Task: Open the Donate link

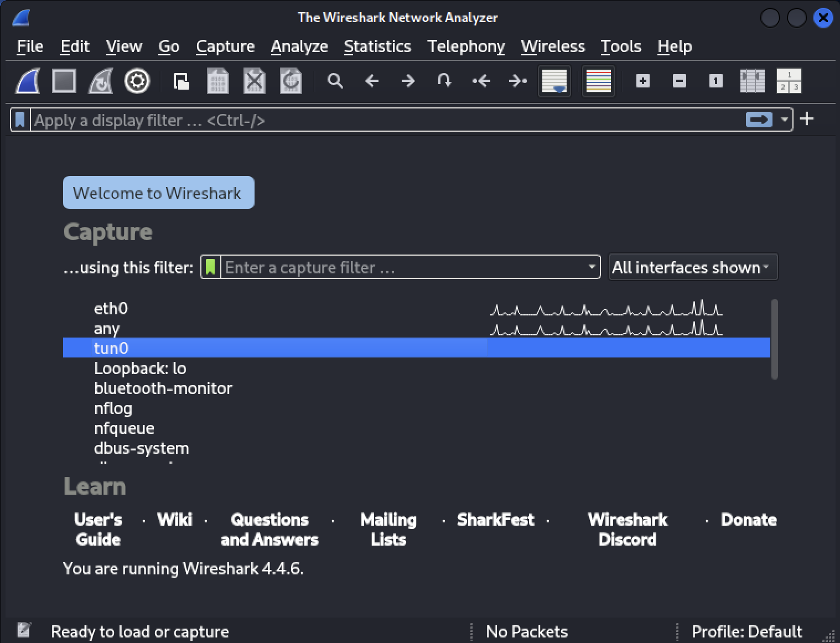Action: [749, 519]
